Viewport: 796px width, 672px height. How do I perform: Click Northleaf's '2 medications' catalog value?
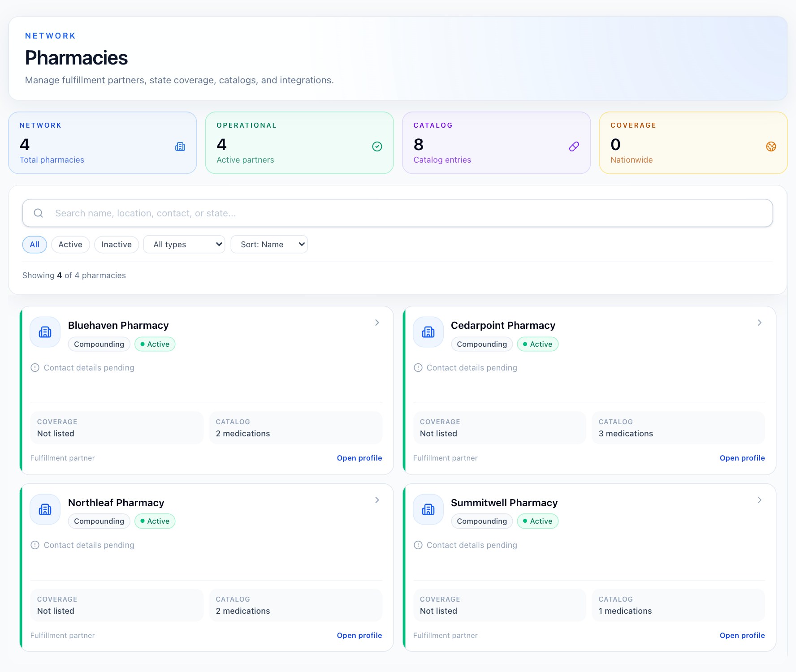pyautogui.click(x=243, y=611)
